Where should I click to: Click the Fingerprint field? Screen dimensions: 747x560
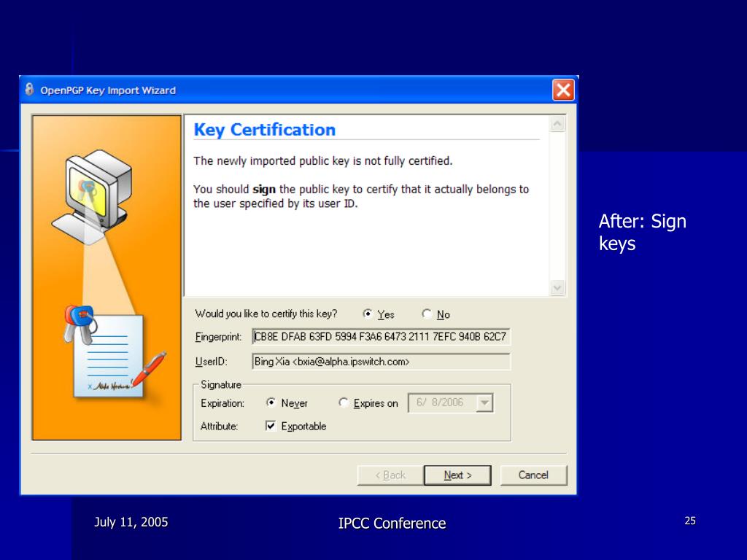click(381, 337)
